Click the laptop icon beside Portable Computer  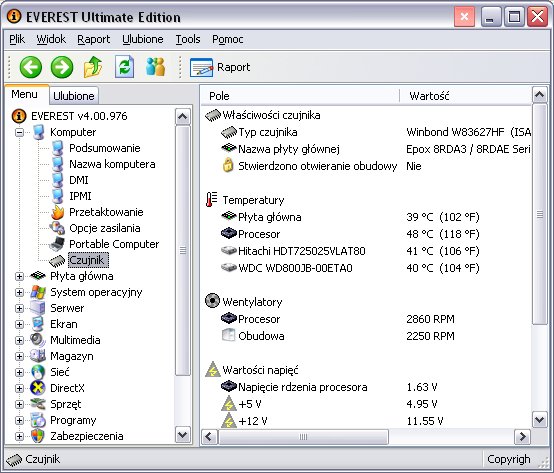coord(57,244)
